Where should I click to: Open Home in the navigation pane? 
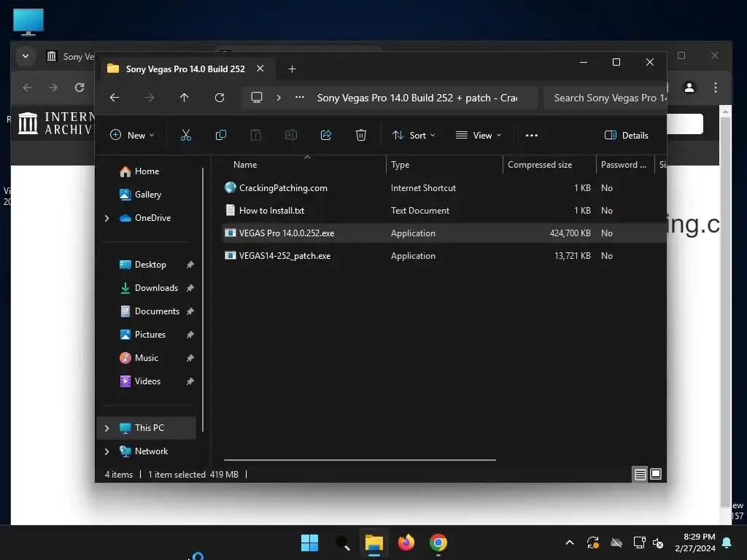[x=147, y=171]
